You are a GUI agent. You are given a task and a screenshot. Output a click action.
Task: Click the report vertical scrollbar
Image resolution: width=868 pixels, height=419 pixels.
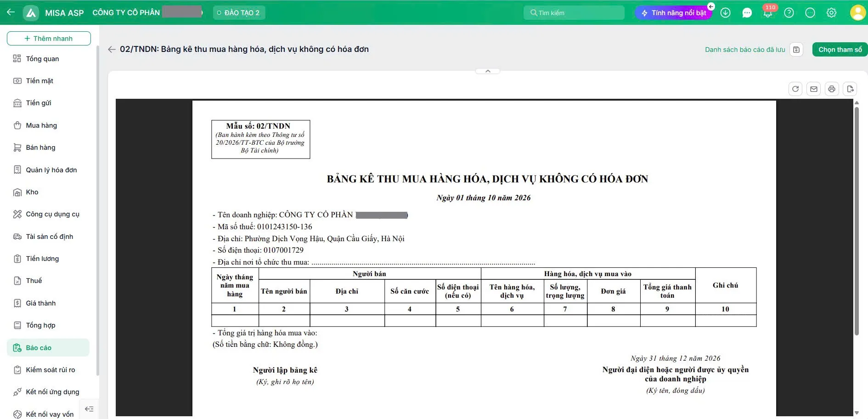pos(857,221)
